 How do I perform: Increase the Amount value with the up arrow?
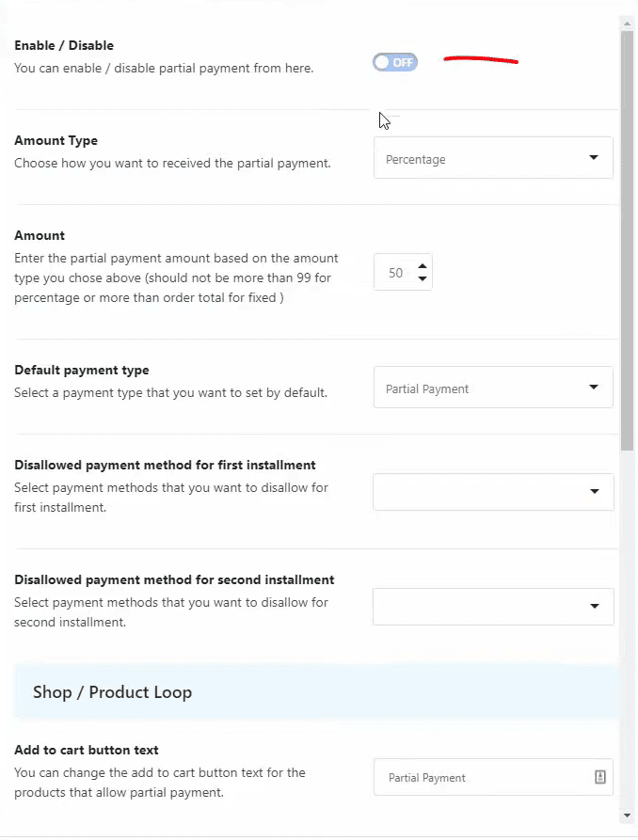click(x=422, y=266)
